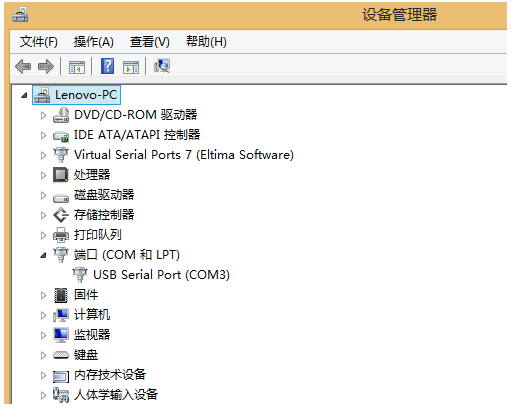Click the 人体学输入设备 icon
The height and width of the screenshot is (419, 519).
(x=61, y=395)
